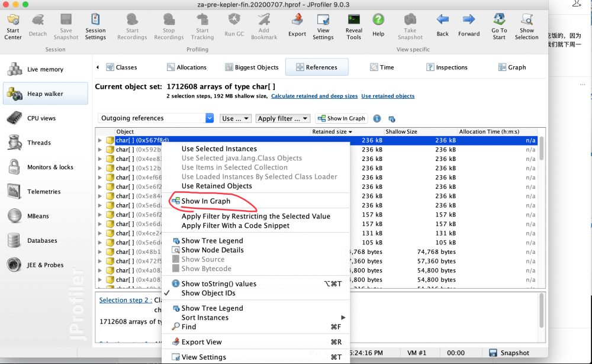Image resolution: width=592 pixels, height=364 pixels.
Task: Click the icon right of the info icon
Action: [392, 119]
